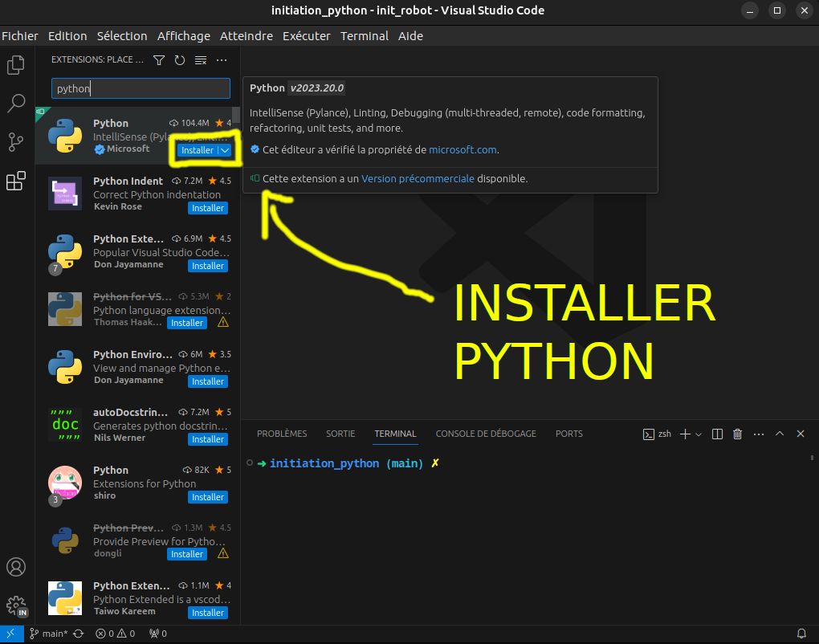Clear extensions search results icon
Viewport: 819px width, 644px height.
pyautogui.click(x=201, y=60)
